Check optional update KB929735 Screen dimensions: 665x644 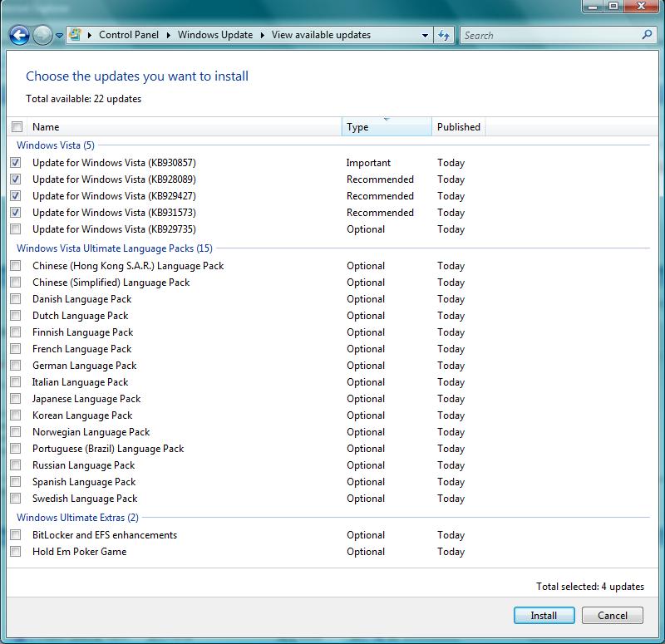pos(16,229)
